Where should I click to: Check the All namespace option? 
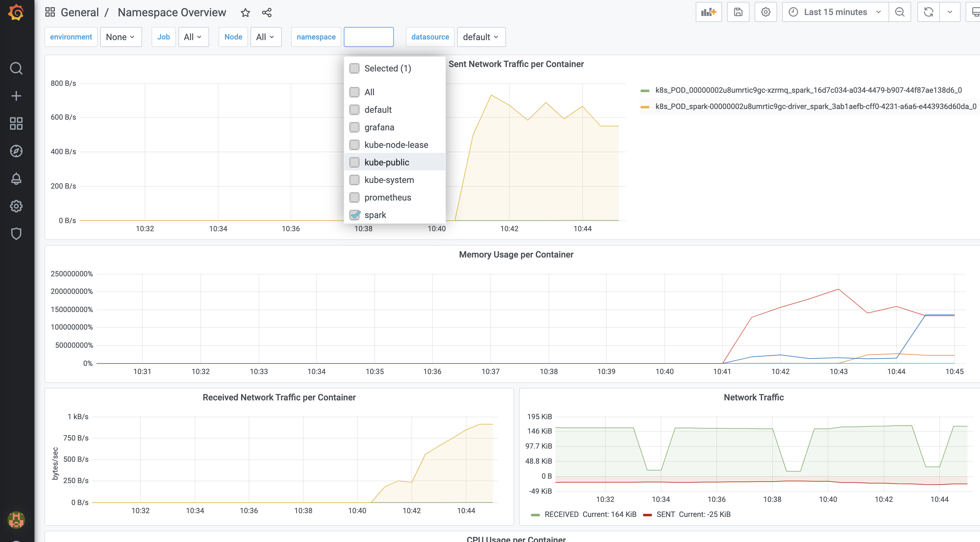click(x=354, y=92)
